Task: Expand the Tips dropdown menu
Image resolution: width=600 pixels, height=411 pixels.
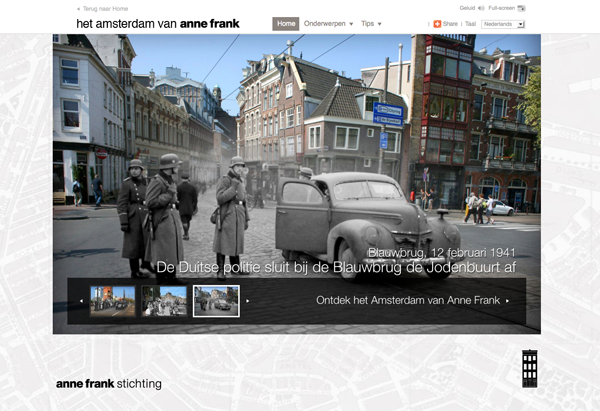Action: click(371, 24)
